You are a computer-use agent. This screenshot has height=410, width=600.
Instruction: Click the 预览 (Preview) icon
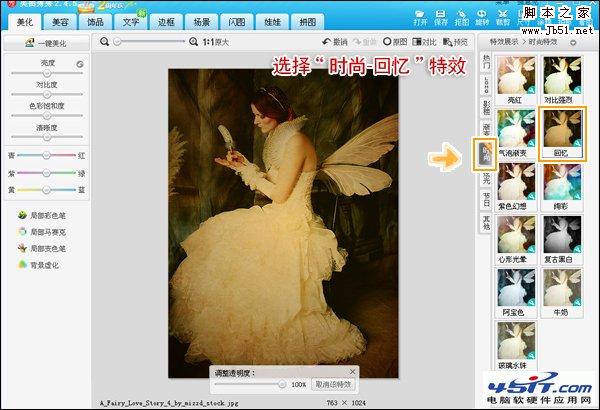click(455, 42)
